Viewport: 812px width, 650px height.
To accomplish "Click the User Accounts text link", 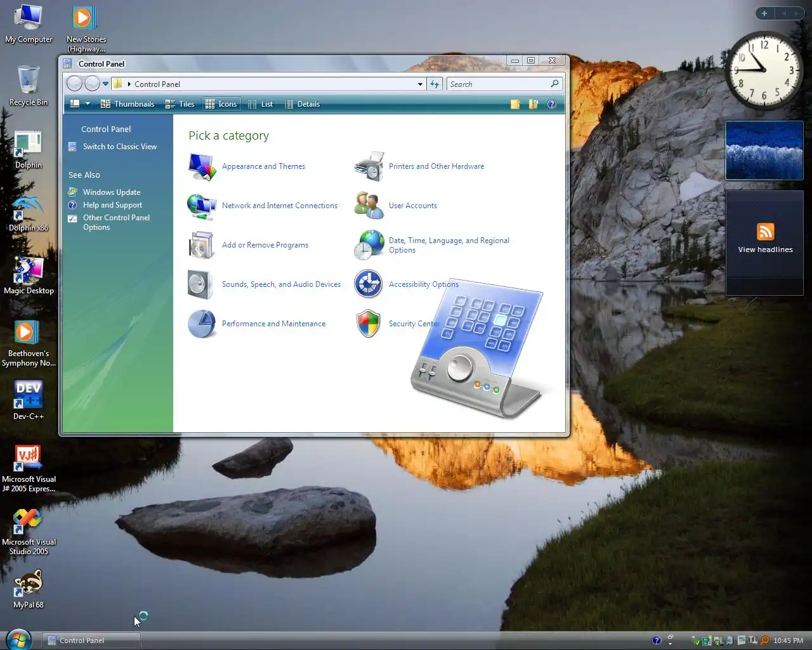I will coord(413,206).
